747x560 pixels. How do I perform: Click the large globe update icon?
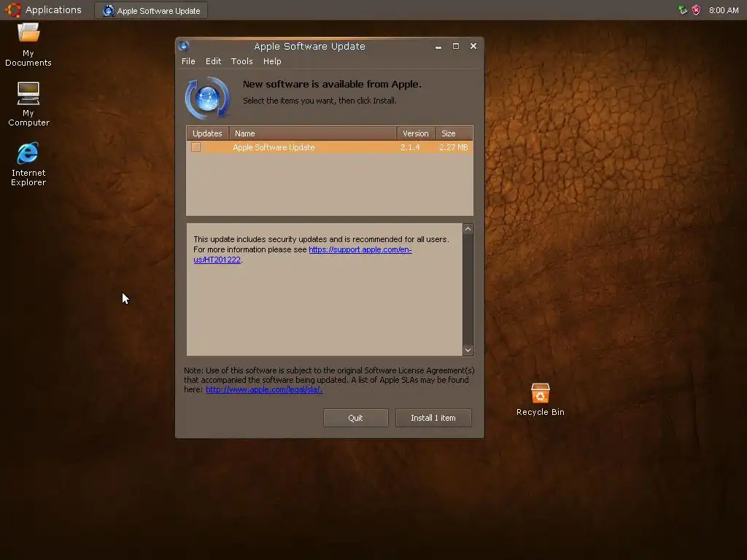pyautogui.click(x=207, y=98)
